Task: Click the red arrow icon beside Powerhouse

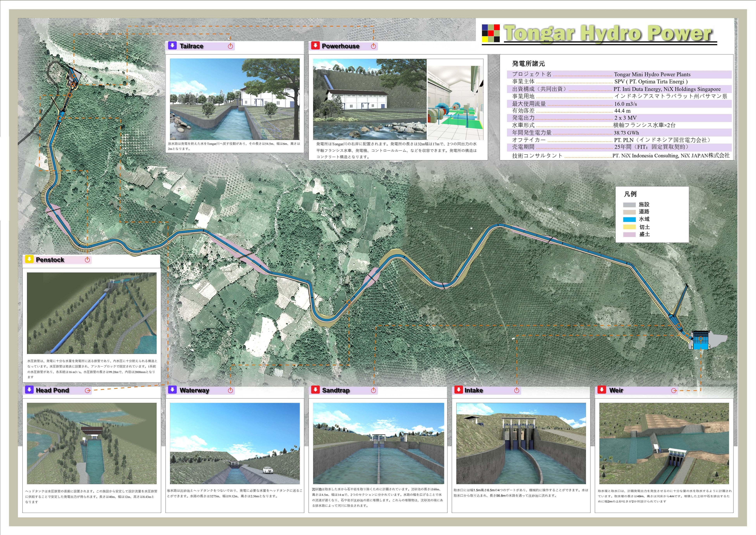Action: 315,46
